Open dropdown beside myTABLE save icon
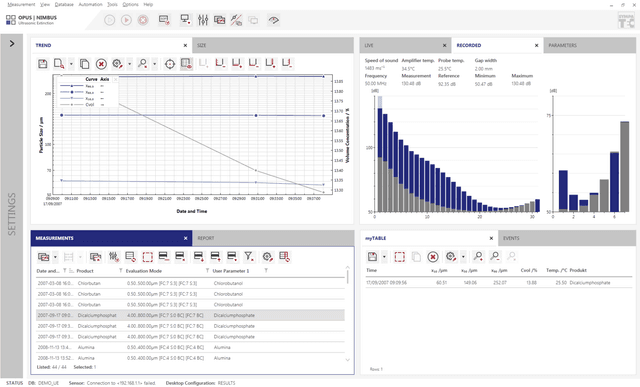The height and width of the screenshot is (387, 640). coord(384,257)
